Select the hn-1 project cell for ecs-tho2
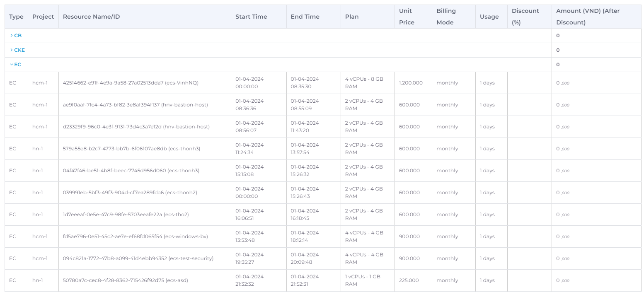Screen dimensions: 644x292 tap(37, 214)
